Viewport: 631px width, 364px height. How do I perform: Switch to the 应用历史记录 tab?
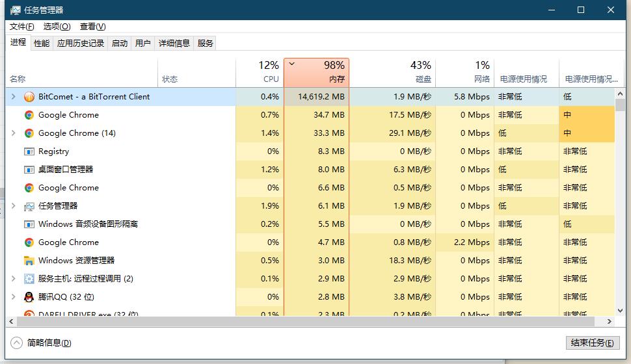pyautogui.click(x=81, y=43)
